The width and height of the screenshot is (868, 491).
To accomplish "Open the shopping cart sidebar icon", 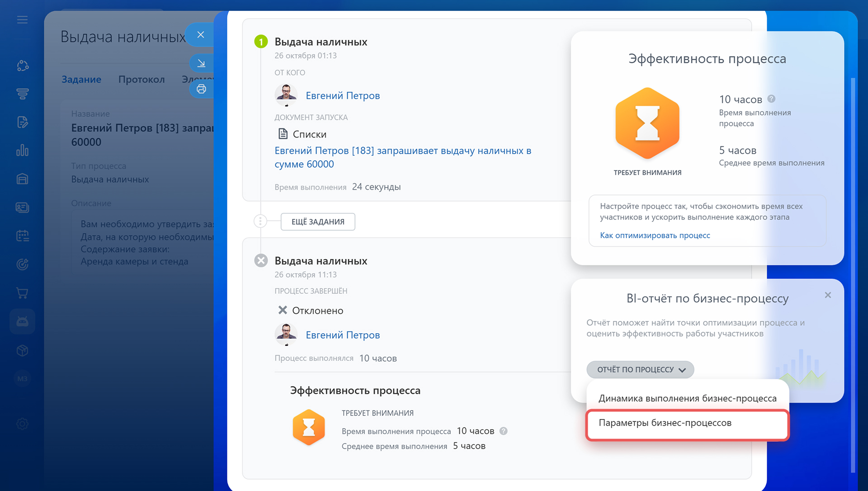I will tap(22, 293).
